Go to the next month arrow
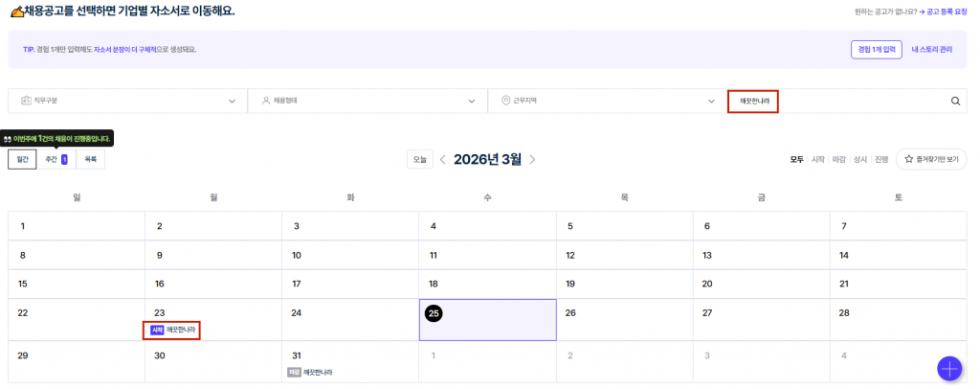 pyautogui.click(x=532, y=159)
